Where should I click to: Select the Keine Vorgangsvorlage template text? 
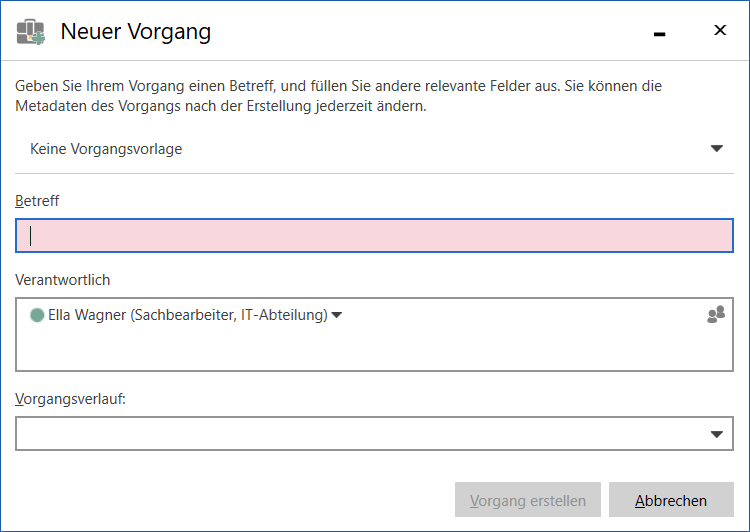pos(106,149)
